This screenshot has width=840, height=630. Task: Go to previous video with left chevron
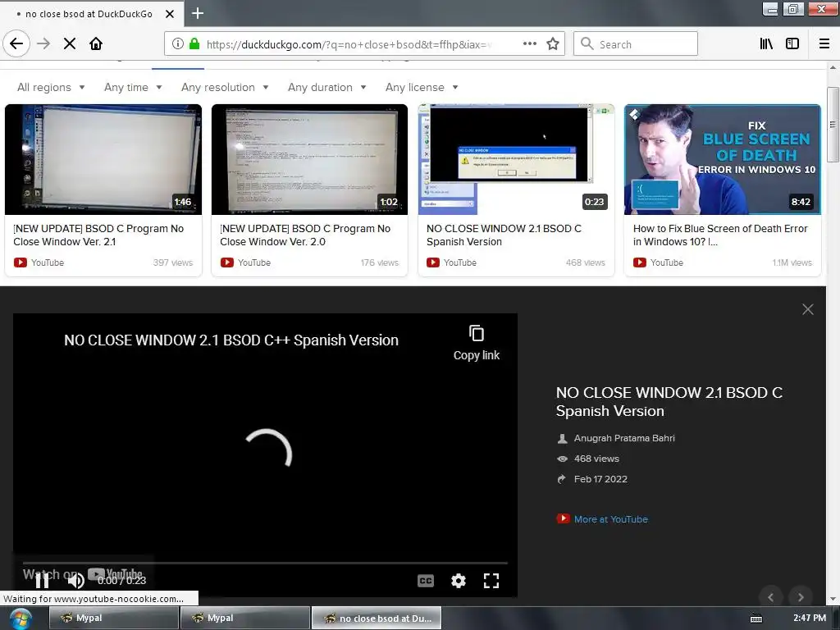(770, 597)
